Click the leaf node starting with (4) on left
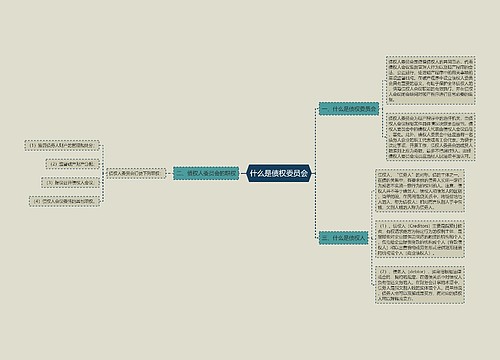 (x=64, y=201)
